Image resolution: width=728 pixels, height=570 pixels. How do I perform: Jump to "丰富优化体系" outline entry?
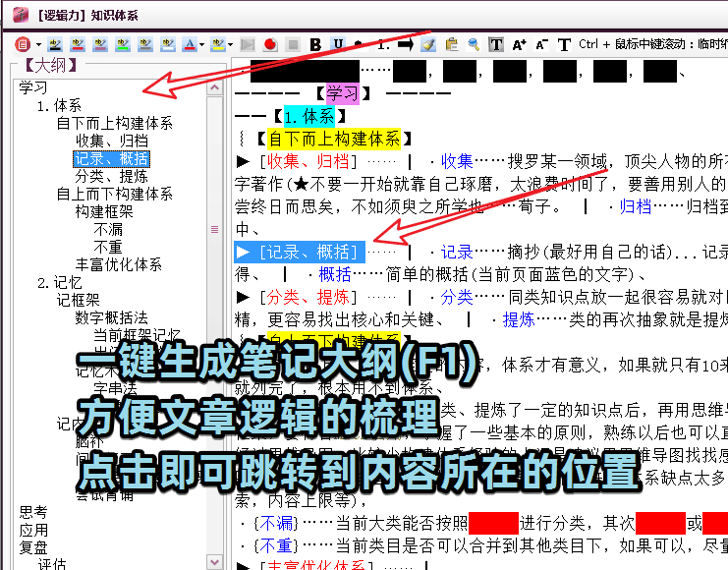coord(119,264)
